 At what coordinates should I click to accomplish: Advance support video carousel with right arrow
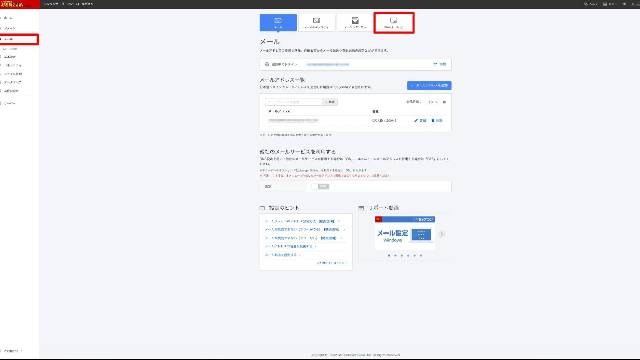click(x=442, y=234)
